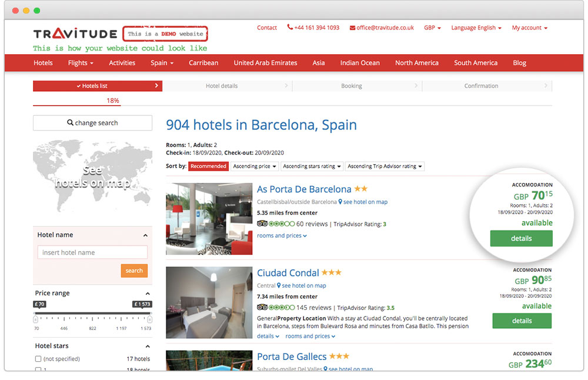Screen dimensions: 588x380
Task: Collapse the Price range filter section
Action: click(x=147, y=294)
